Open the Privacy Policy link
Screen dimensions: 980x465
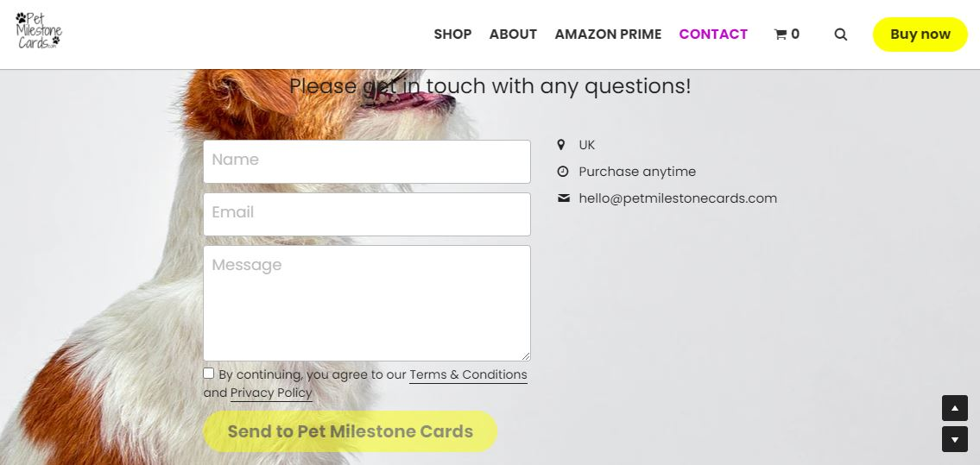(271, 393)
